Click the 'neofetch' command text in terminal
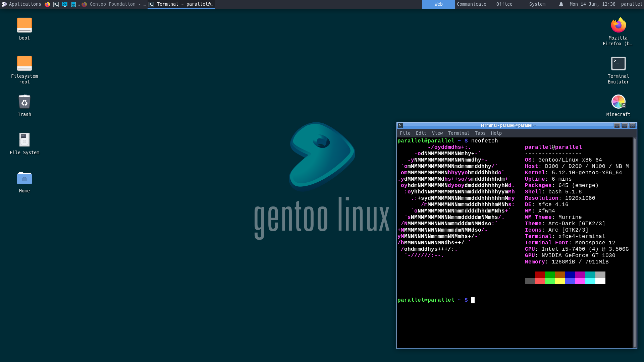This screenshot has height=362, width=644. [484, 141]
